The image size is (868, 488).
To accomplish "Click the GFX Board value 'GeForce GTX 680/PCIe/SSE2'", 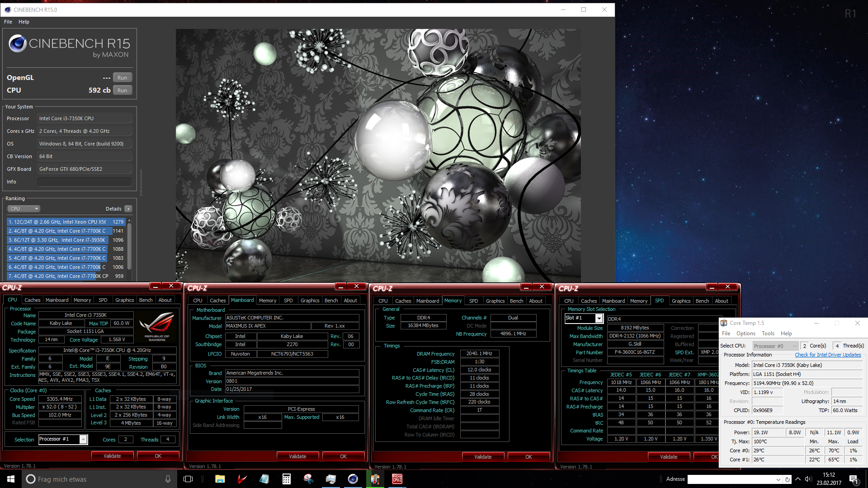I will [x=85, y=169].
